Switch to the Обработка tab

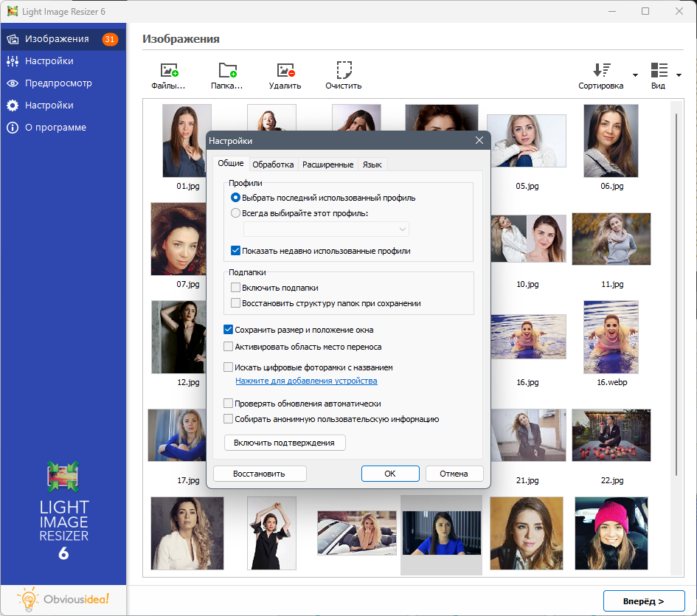tap(273, 165)
